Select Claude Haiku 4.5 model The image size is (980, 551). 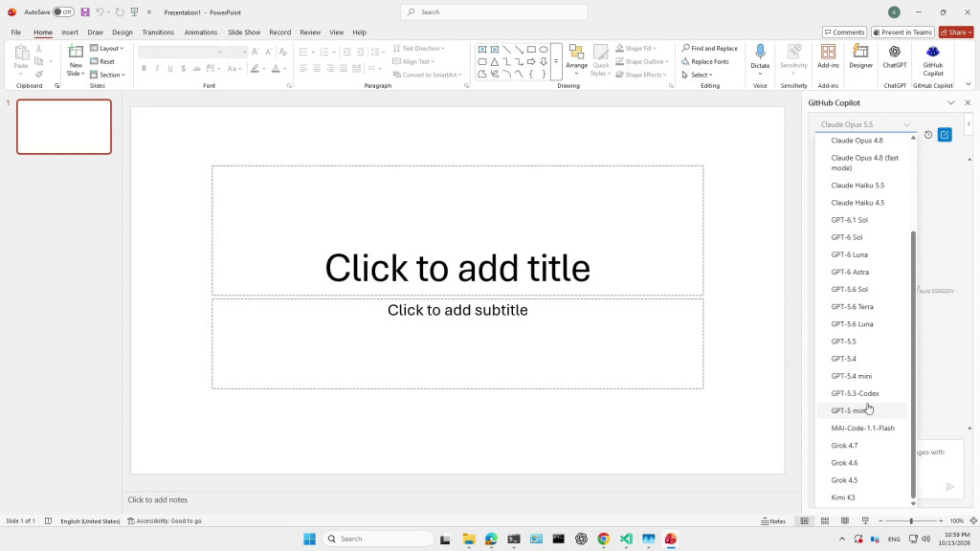click(x=862, y=203)
